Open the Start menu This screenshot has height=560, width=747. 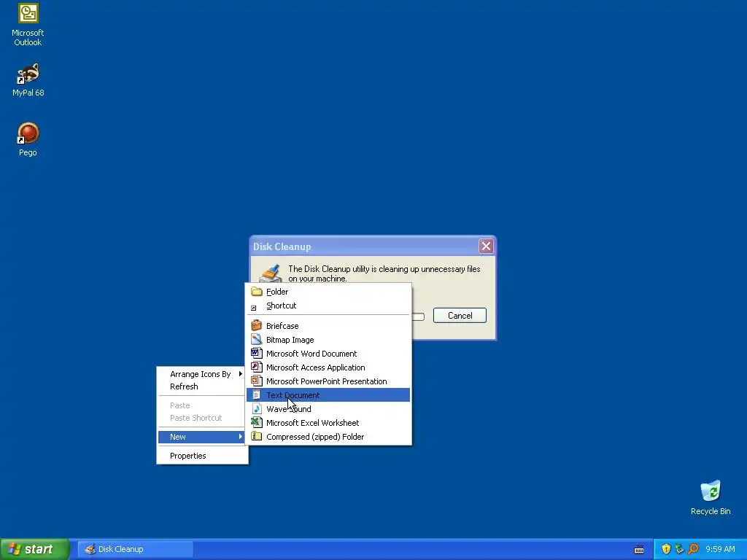click(x=34, y=549)
